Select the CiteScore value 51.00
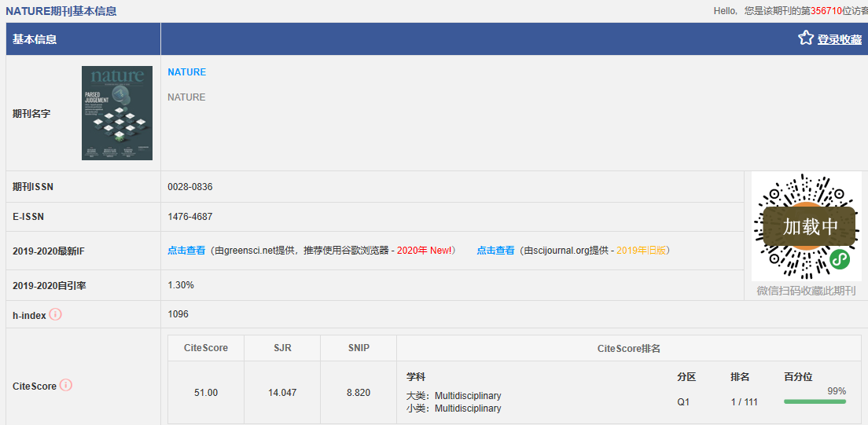Image resolution: width=868 pixels, height=425 pixels. (x=206, y=392)
